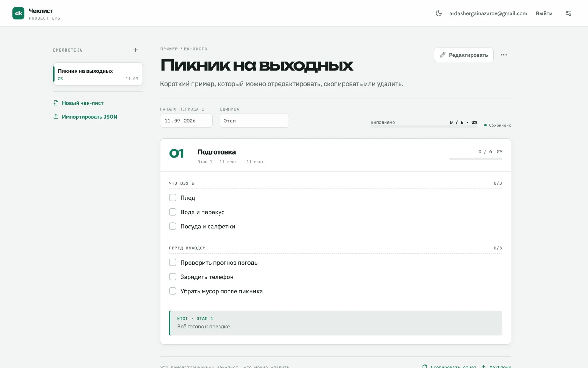Check the Плед item
The height and width of the screenshot is (368, 588).
(x=173, y=197)
